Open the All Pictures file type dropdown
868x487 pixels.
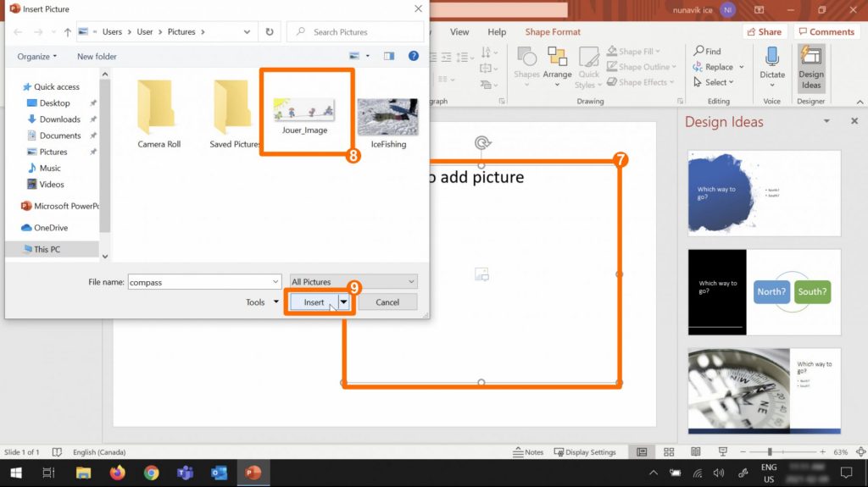353,282
